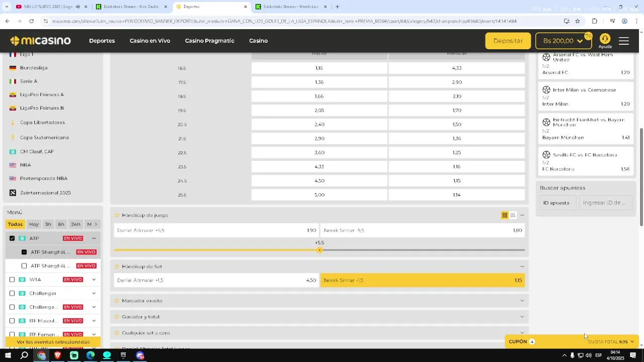Uncheck the ATP checkbox
The image size is (644, 362).
point(12,238)
